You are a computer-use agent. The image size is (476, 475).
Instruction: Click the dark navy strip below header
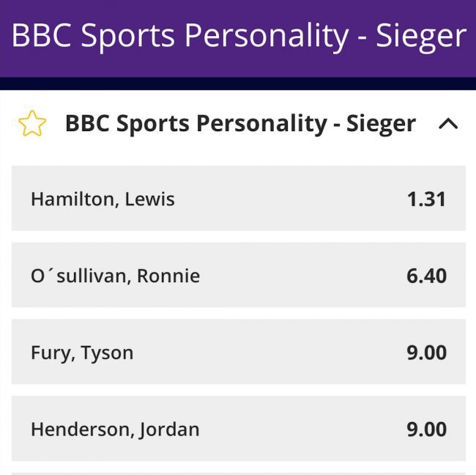click(x=238, y=83)
